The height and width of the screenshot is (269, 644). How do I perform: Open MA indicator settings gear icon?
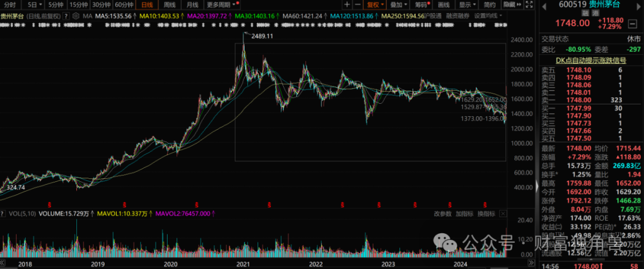coord(76,16)
